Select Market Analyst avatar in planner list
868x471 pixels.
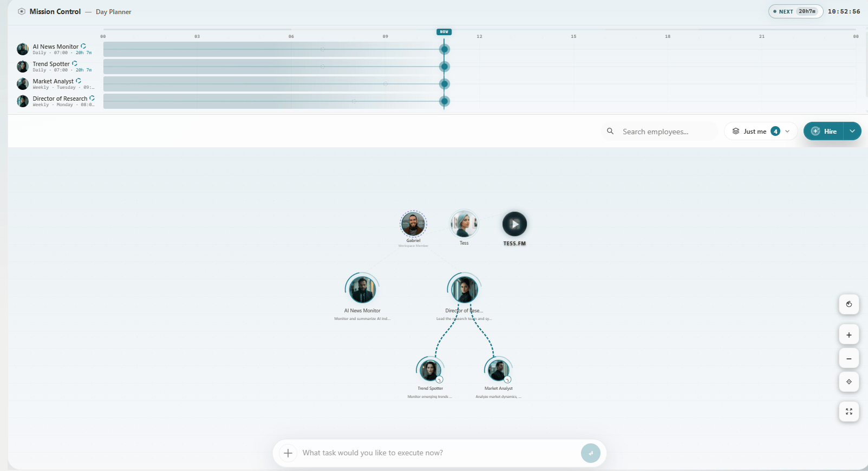pyautogui.click(x=23, y=84)
